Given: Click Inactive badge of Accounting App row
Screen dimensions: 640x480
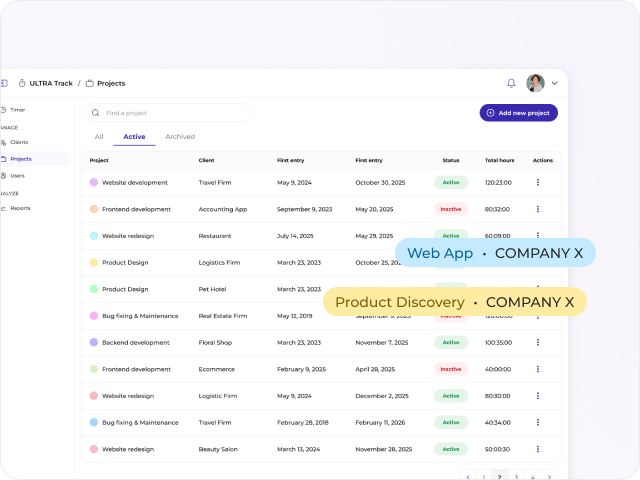Looking at the screenshot, I should point(451,209).
